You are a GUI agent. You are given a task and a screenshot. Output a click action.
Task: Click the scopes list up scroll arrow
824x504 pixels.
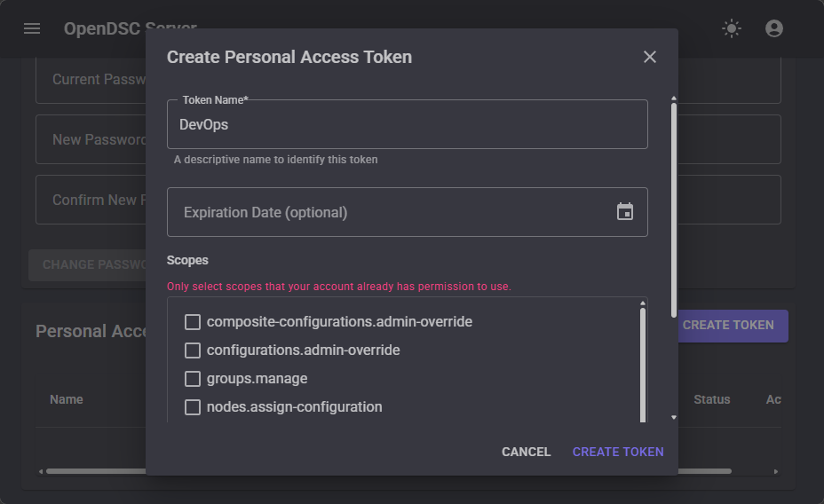643,304
